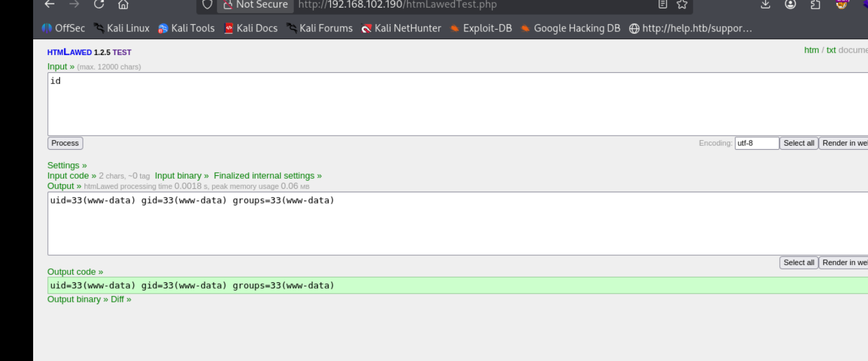868x361 pixels.
Task: Bookmark this page with the star icon
Action: 682,5
